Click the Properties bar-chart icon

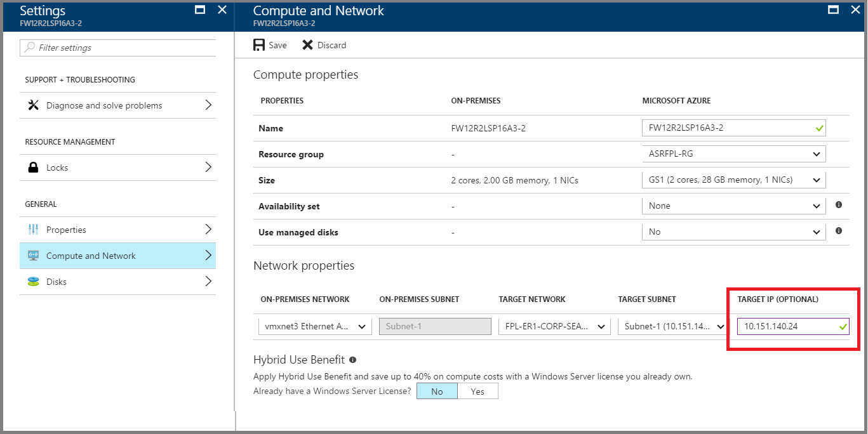pyautogui.click(x=33, y=229)
